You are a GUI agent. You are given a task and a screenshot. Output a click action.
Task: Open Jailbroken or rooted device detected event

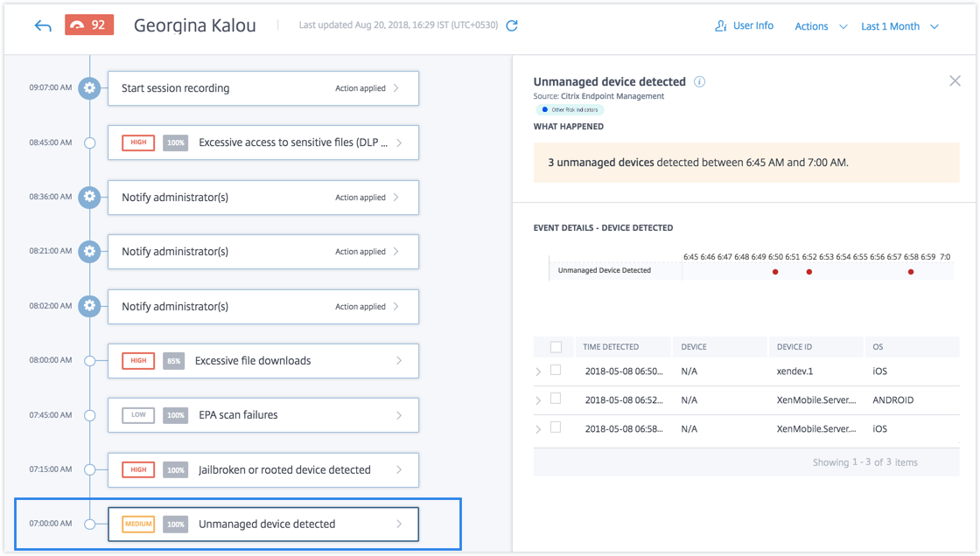(262, 469)
